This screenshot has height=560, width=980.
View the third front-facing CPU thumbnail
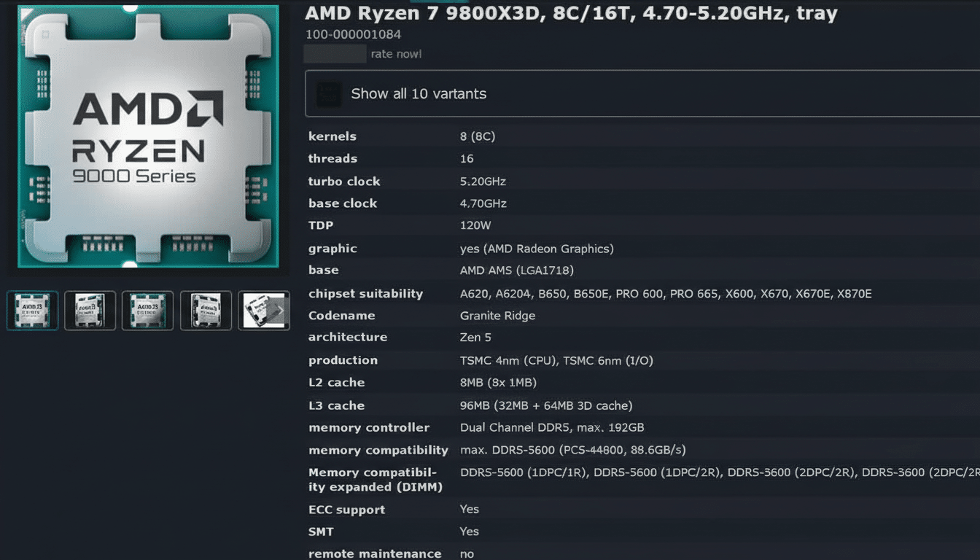(x=147, y=310)
